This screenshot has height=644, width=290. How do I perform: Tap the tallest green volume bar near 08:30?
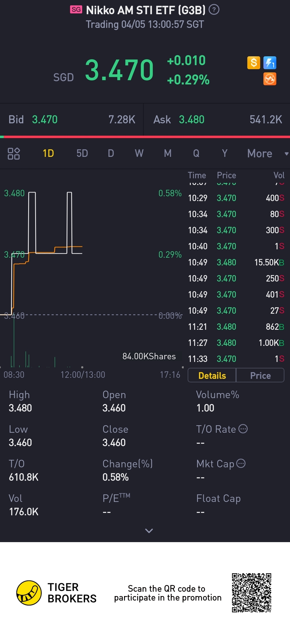pos(14,341)
